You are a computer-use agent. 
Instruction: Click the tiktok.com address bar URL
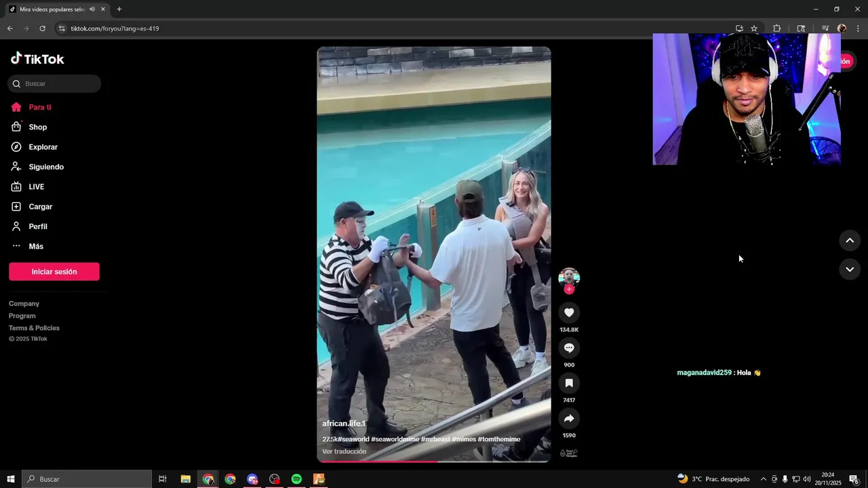point(115,28)
